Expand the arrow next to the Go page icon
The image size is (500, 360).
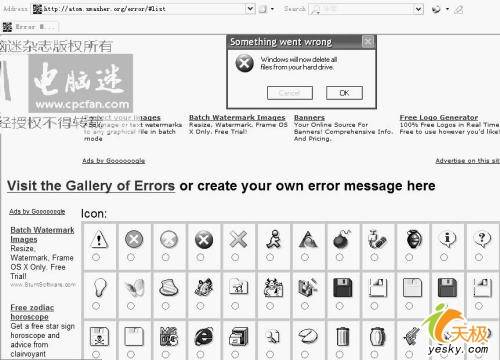(272, 9)
